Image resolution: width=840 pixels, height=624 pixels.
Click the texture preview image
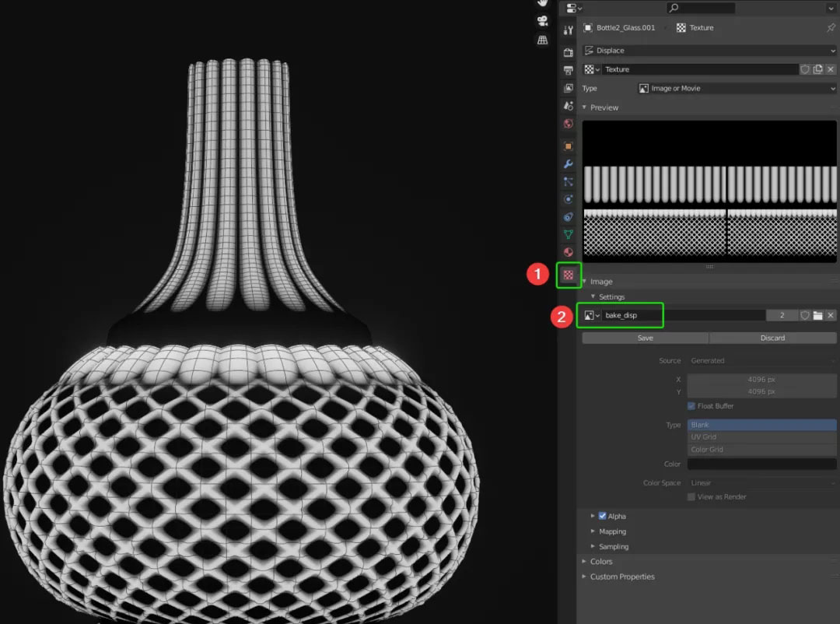(x=709, y=191)
